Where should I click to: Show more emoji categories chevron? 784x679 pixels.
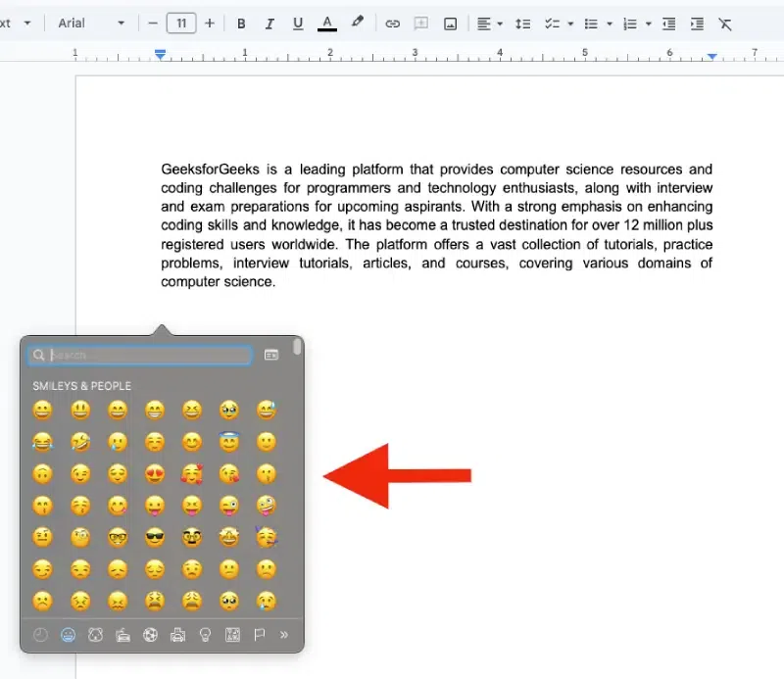[284, 635]
